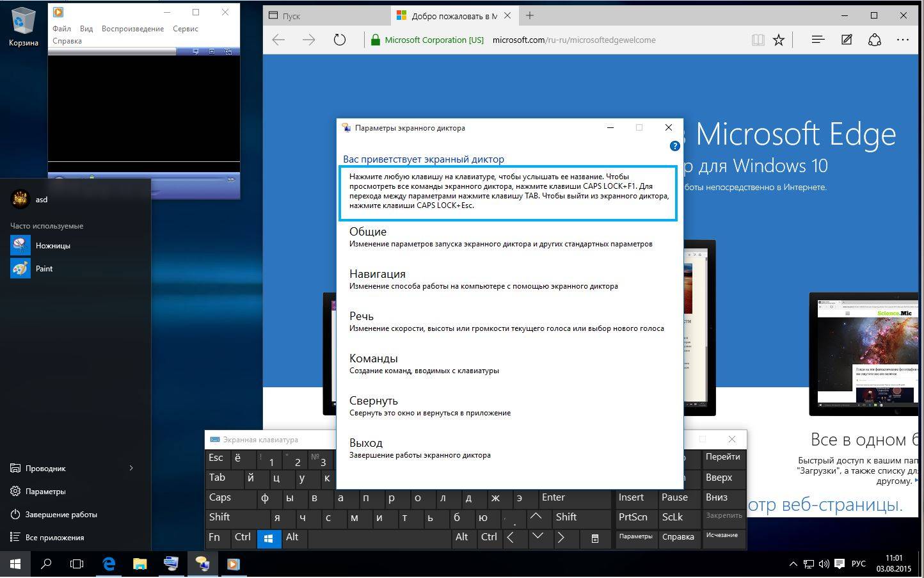
Task: Open Воспроизведение menu in media player
Action: click(x=132, y=29)
